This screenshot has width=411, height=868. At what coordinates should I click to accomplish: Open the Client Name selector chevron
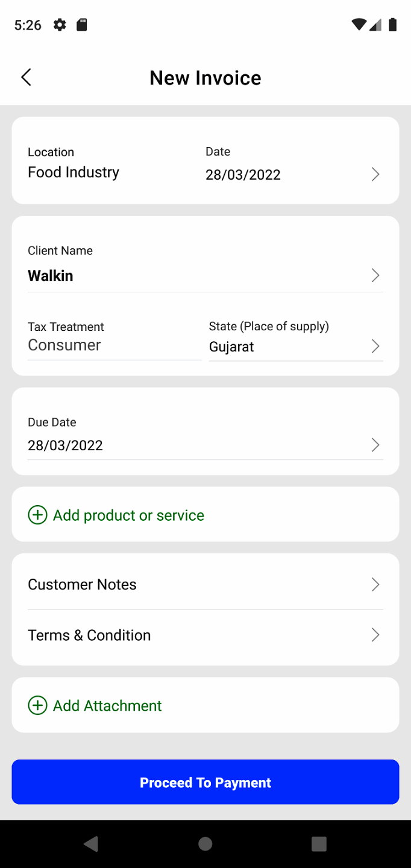tap(375, 275)
